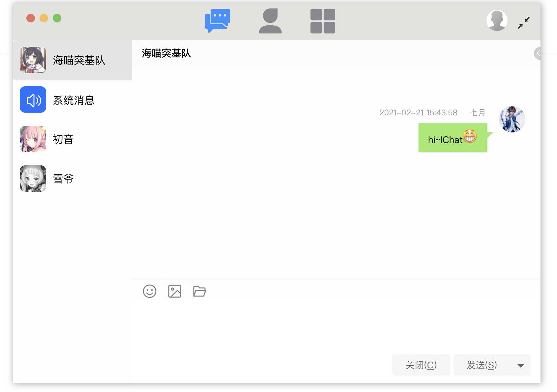Open the applications grid icon
Viewport: 557px width, 392px height.
(x=322, y=20)
